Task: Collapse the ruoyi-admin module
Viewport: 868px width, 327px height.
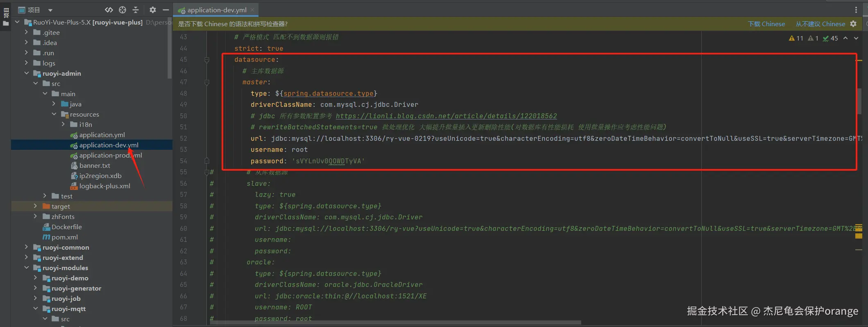Action: point(27,73)
